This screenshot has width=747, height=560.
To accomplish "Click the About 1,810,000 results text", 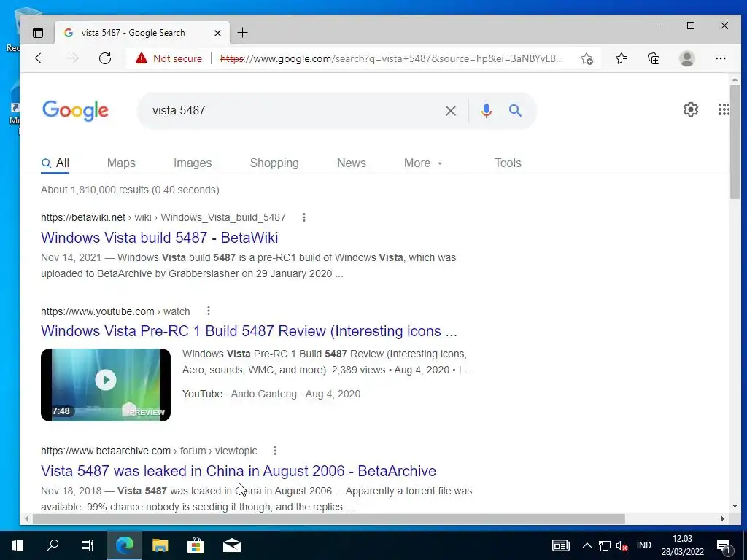I will (130, 190).
